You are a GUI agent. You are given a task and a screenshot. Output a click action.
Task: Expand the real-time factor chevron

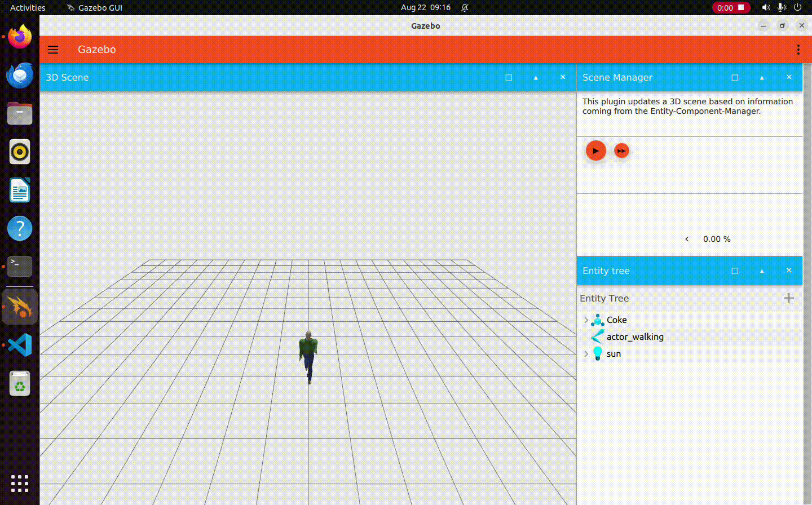[687, 239]
